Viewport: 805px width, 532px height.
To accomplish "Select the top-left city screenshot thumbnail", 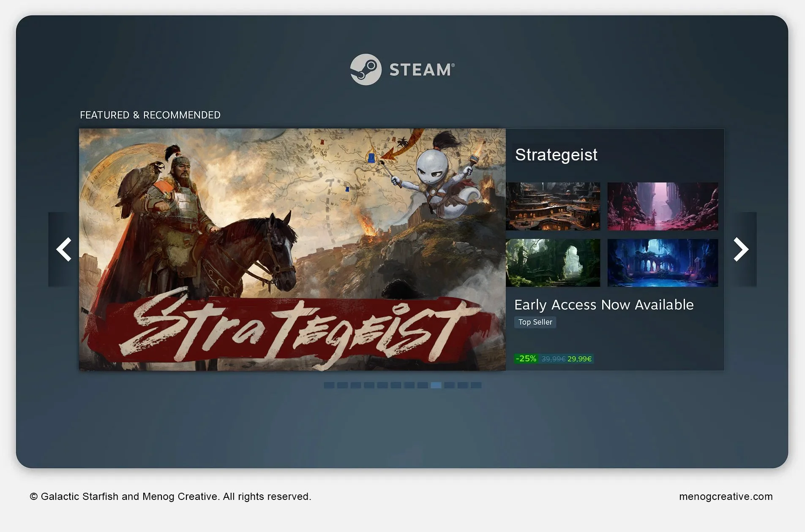I will 554,206.
